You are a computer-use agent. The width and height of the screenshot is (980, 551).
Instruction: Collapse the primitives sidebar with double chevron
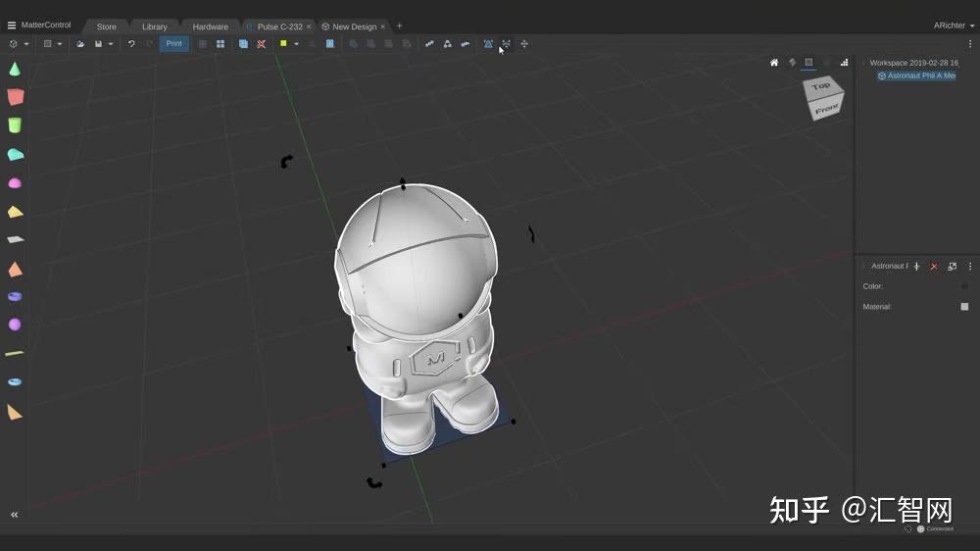14,515
